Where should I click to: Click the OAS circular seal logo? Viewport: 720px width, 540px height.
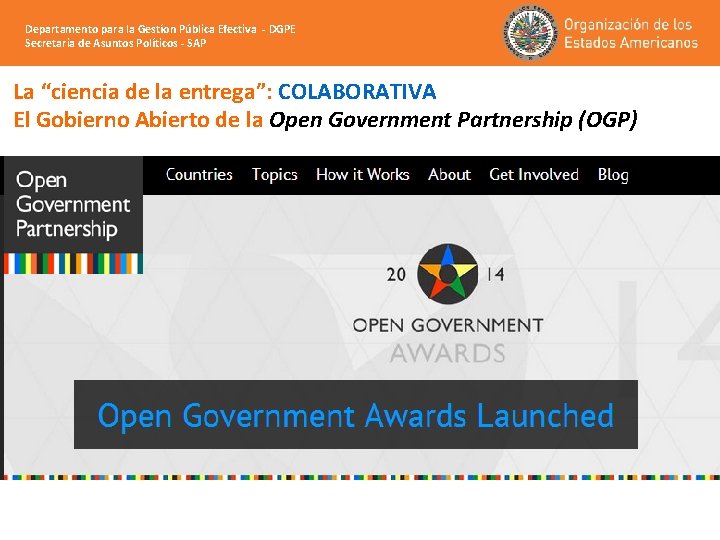click(x=530, y=32)
